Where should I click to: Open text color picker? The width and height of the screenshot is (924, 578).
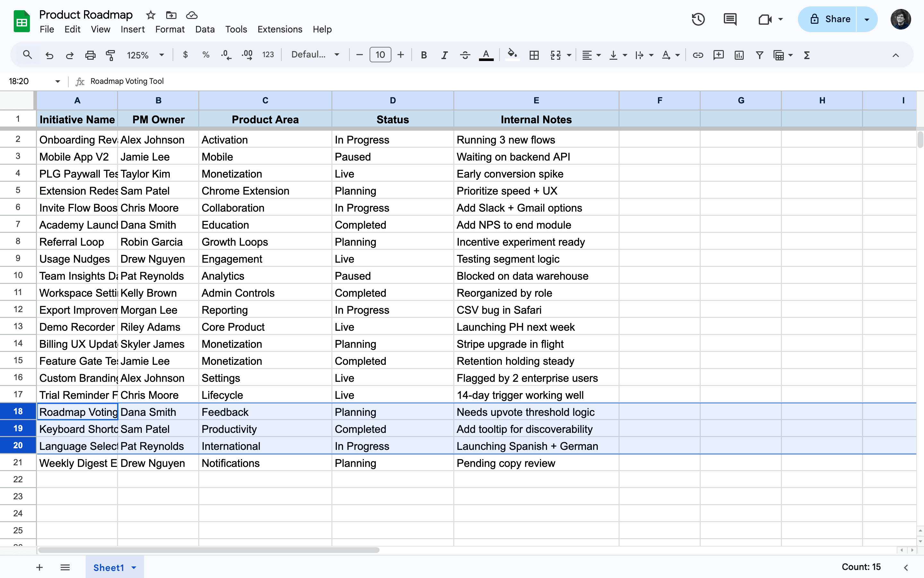pyautogui.click(x=486, y=55)
